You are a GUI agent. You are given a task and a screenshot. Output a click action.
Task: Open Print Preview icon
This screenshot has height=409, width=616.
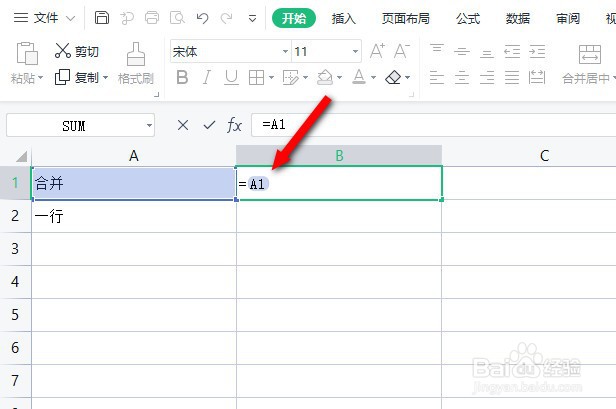point(177,18)
